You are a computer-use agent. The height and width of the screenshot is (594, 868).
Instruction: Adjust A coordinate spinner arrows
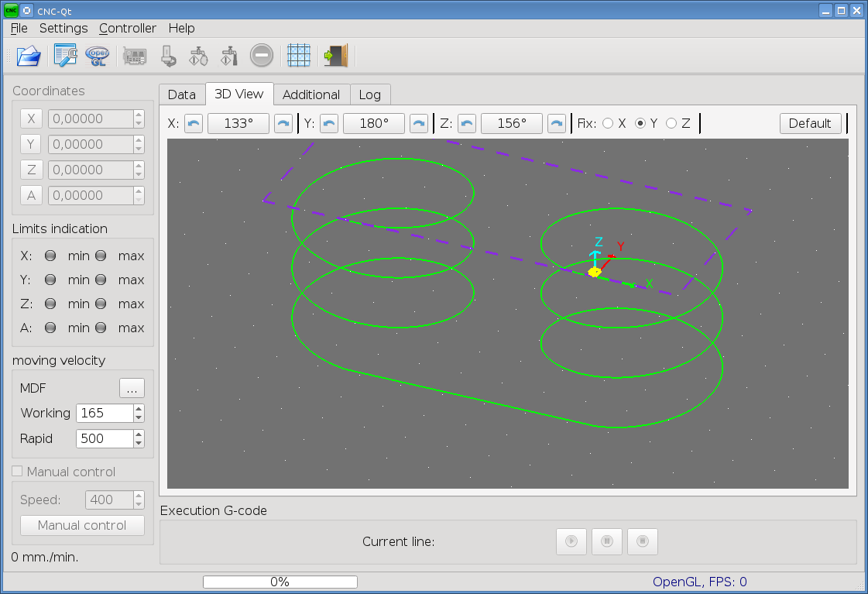(x=139, y=195)
